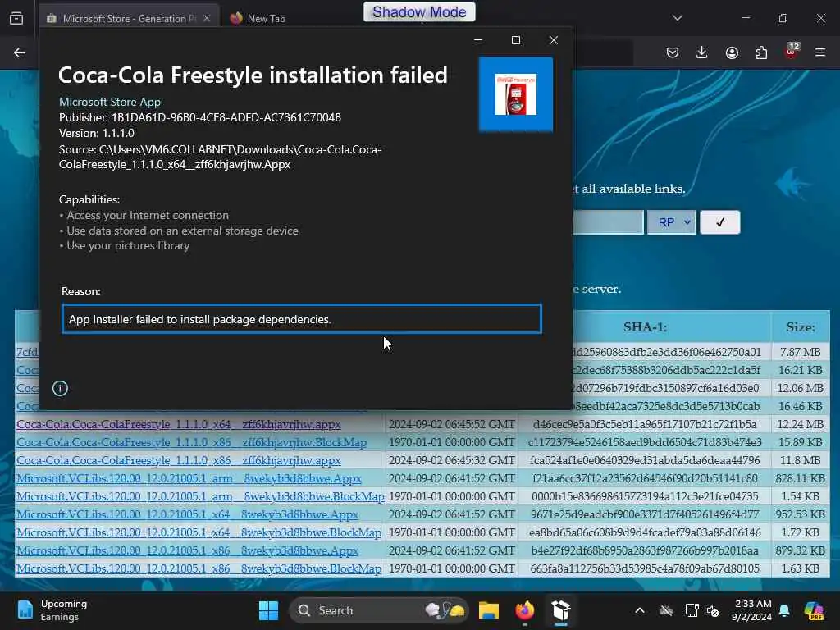
Task: Click the Microsoft Store App link
Action: 110,102
